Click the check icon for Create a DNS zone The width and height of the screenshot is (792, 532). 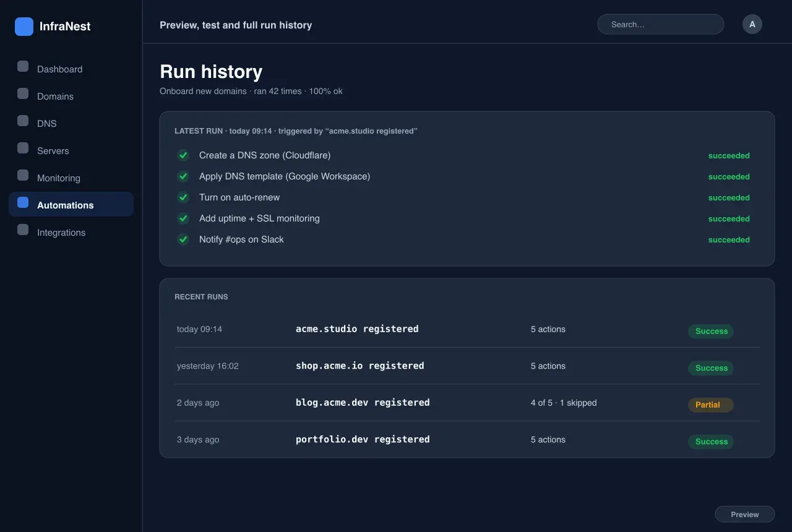[183, 155]
